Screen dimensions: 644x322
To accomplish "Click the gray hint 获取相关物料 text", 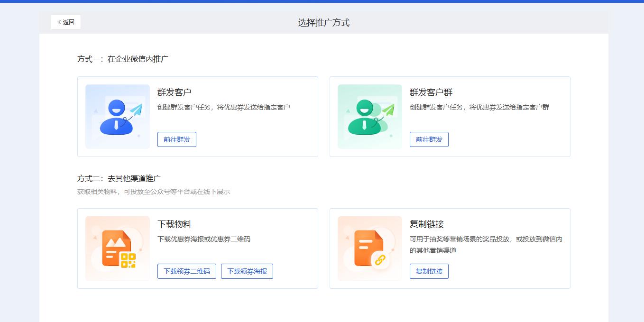I will pyautogui.click(x=154, y=192).
